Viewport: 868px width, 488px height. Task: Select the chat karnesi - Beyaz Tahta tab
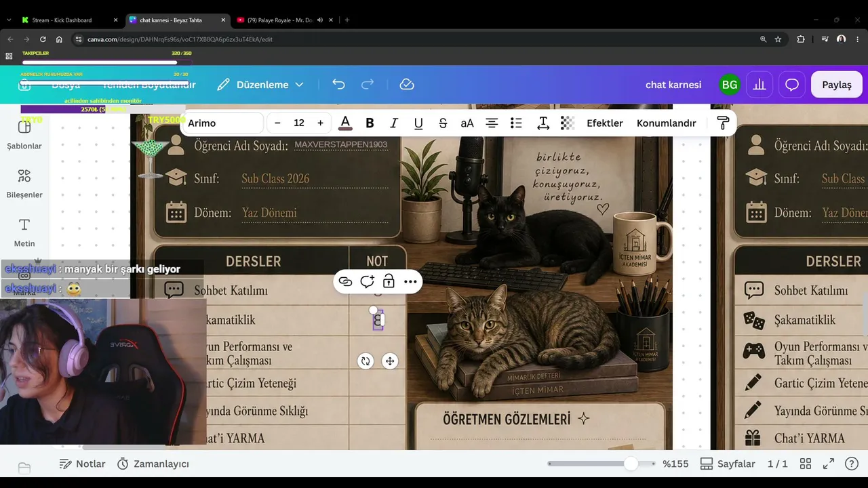[176, 20]
